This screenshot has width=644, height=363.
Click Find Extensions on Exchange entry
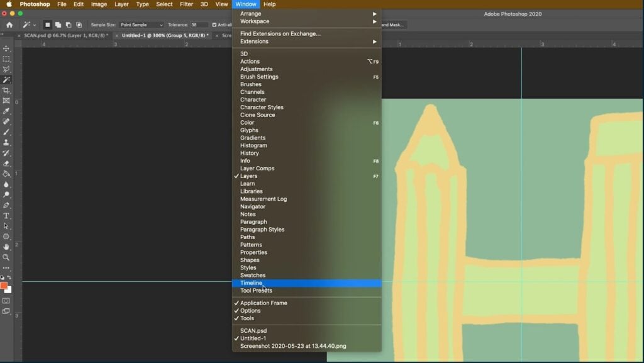tap(307, 34)
